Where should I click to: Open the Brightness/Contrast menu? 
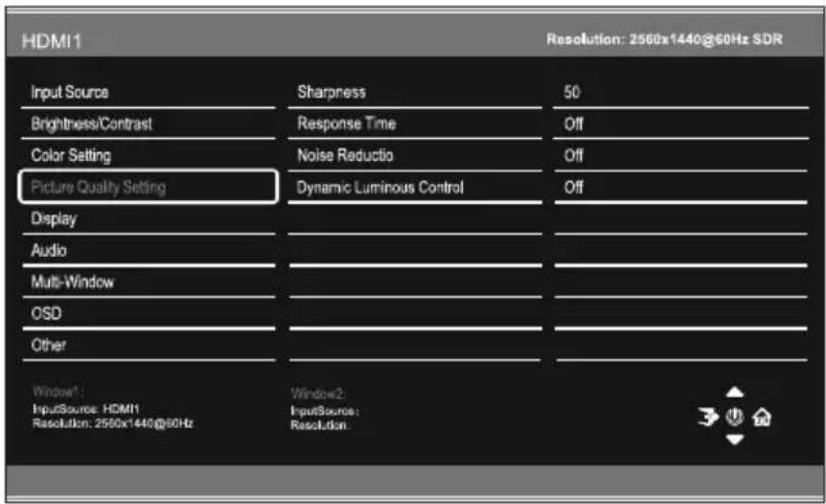pyautogui.click(x=148, y=125)
